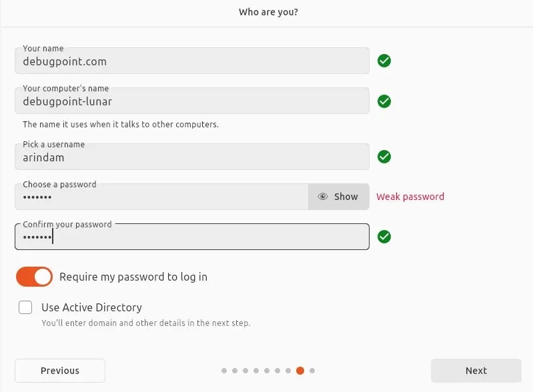The height and width of the screenshot is (392, 533).
Task: Click the Weak password warning text
Action: (x=410, y=197)
